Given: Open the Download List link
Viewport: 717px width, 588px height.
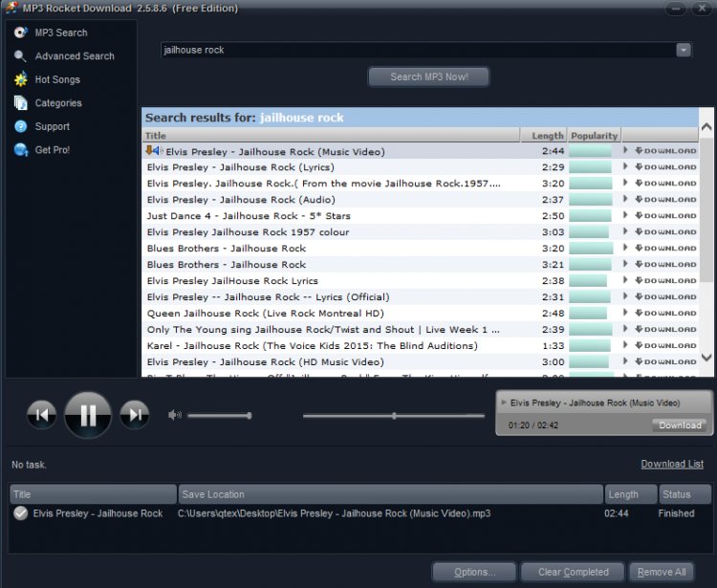Looking at the screenshot, I should coord(672,464).
